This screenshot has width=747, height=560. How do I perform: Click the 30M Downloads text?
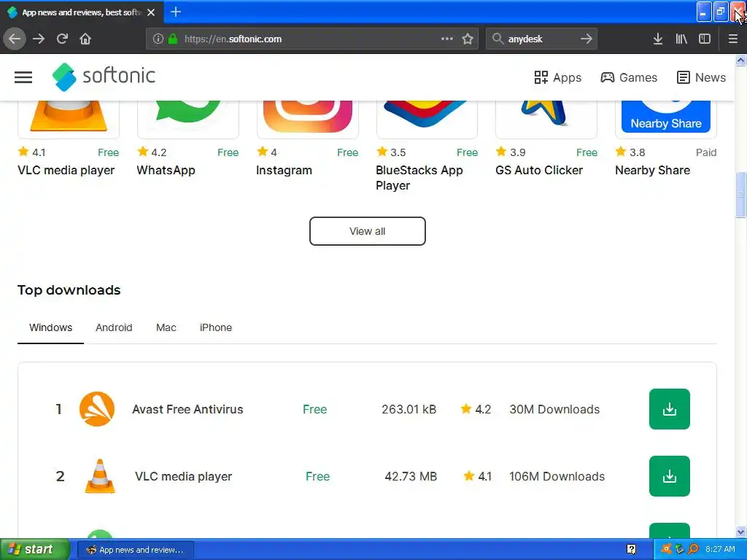click(554, 410)
